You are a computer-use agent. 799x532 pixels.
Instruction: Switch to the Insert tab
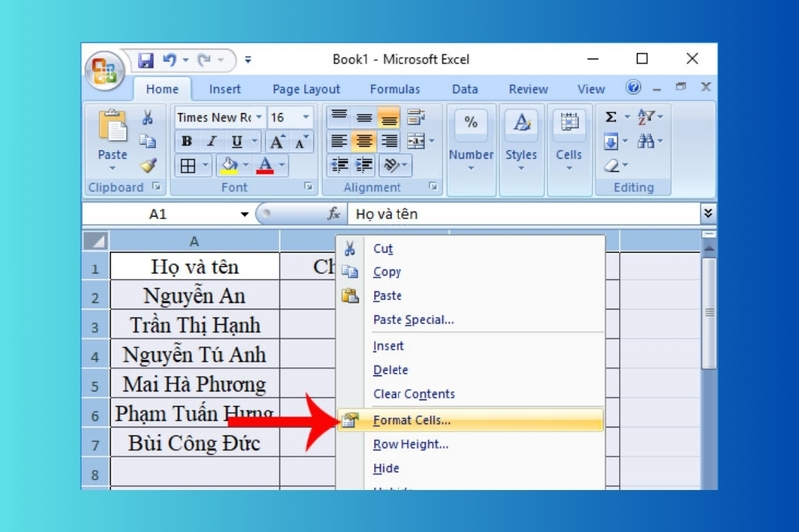[224, 89]
